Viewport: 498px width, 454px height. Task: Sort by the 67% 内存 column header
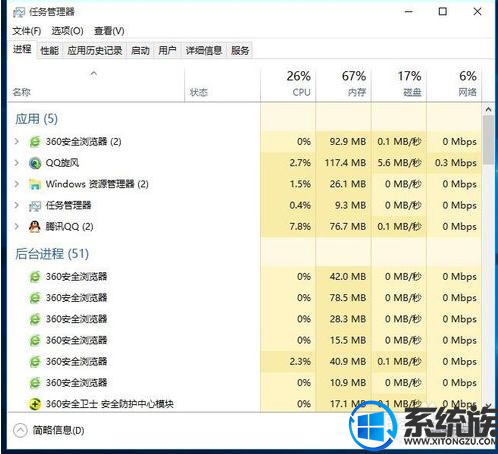click(x=343, y=84)
